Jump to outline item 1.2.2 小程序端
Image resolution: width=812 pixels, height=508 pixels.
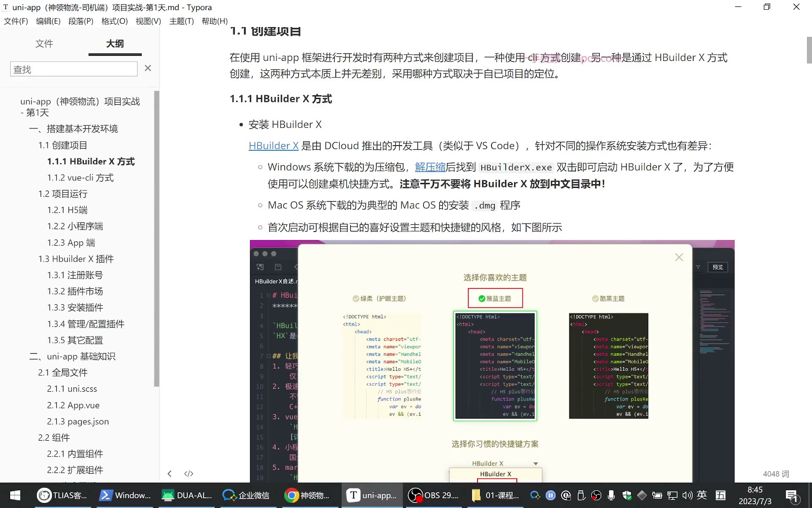point(75,226)
